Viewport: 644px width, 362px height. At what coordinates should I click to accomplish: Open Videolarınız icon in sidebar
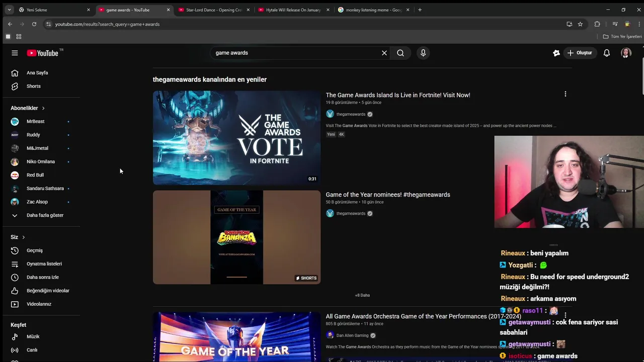pos(15,304)
